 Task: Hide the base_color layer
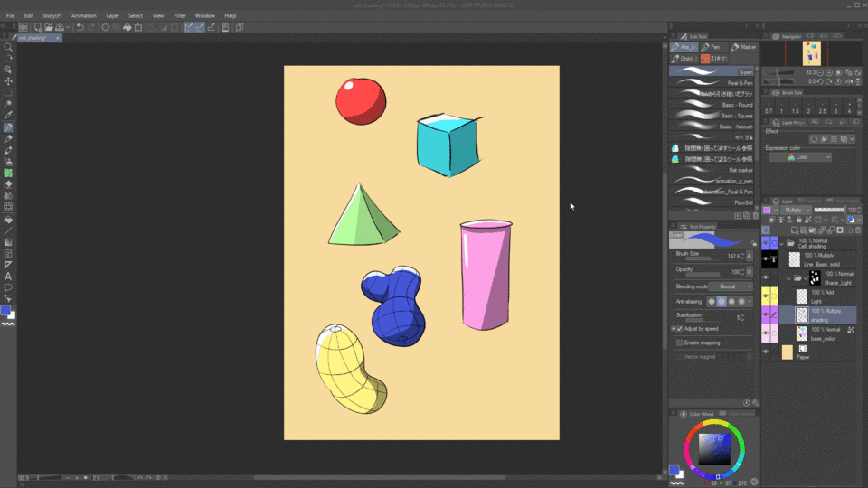tap(766, 333)
